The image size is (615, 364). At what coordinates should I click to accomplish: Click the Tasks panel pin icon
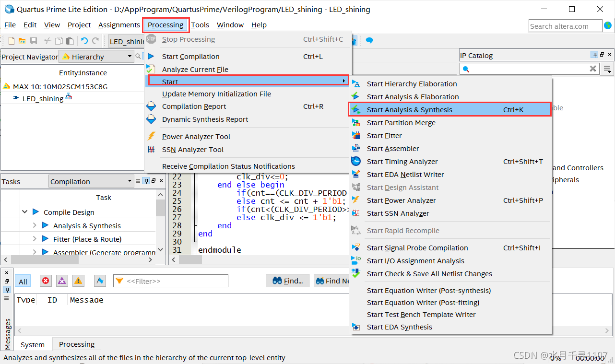[146, 181]
